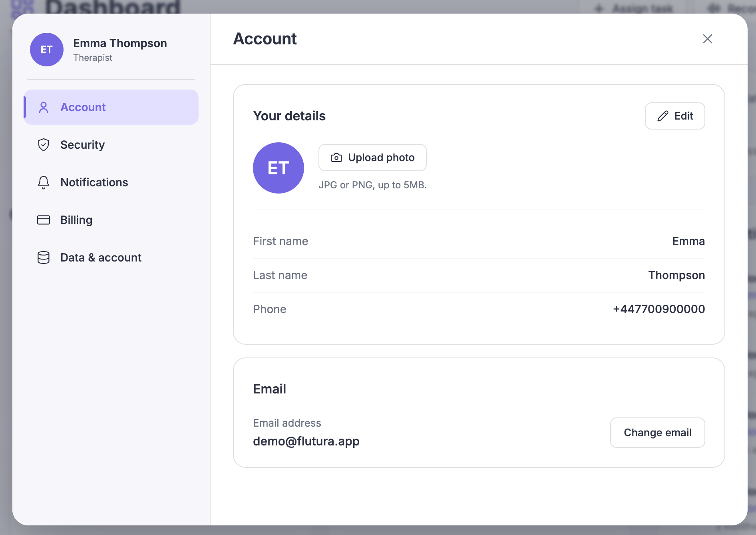Click the large ET profile avatar

(279, 168)
